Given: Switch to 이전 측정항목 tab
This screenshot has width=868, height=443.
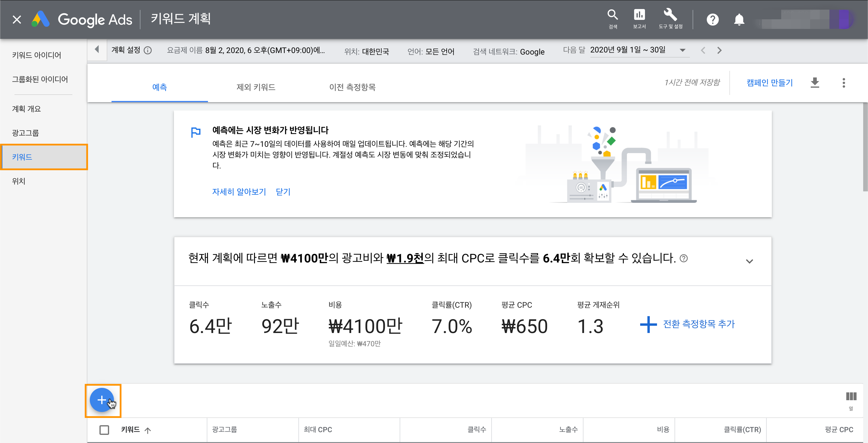Looking at the screenshot, I should coord(352,87).
